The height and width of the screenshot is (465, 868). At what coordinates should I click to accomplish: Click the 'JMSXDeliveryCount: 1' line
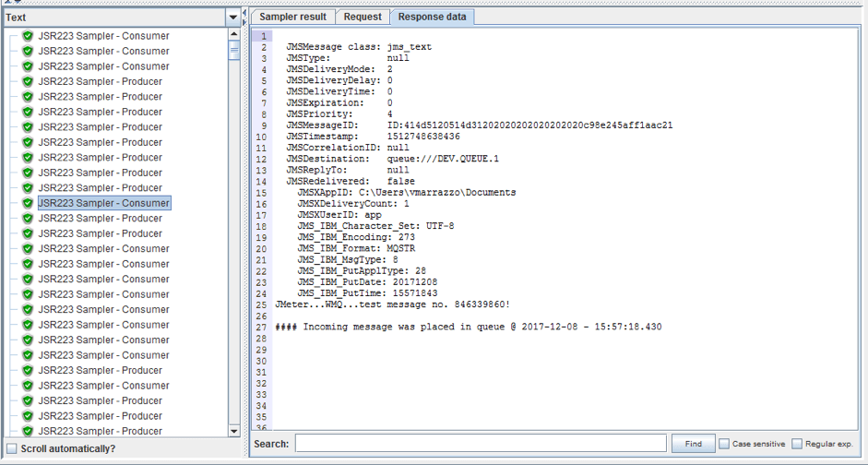click(x=353, y=204)
